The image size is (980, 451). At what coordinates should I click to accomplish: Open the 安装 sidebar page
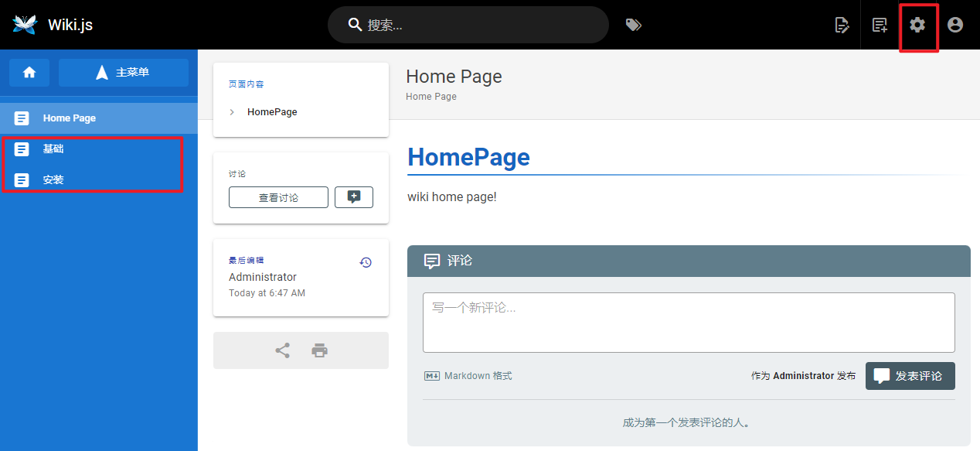pos(99,180)
